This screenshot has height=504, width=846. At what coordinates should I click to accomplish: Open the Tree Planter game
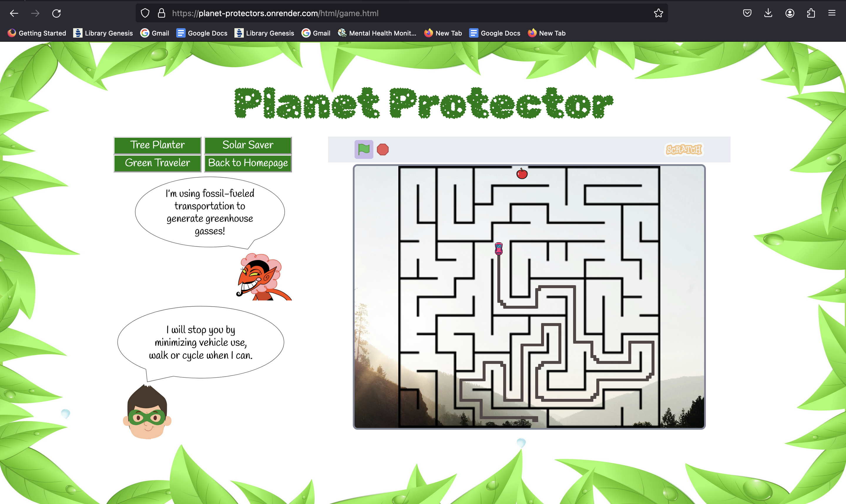(157, 145)
